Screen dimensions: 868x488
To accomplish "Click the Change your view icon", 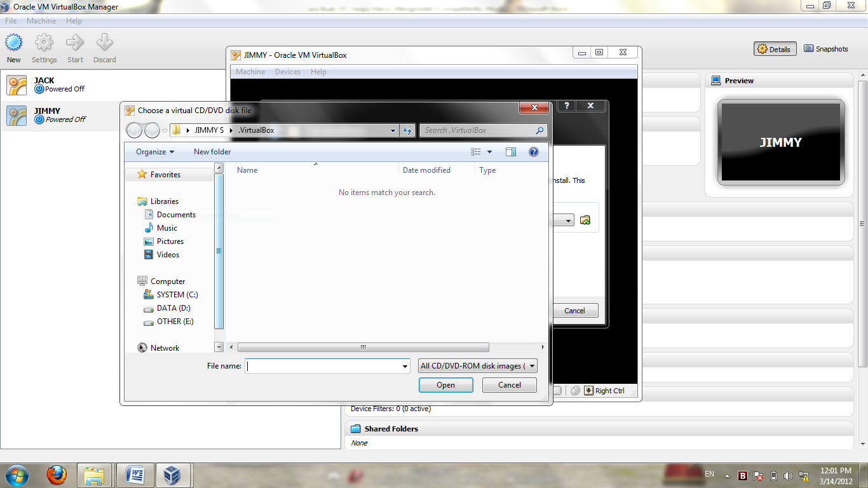I will (476, 152).
